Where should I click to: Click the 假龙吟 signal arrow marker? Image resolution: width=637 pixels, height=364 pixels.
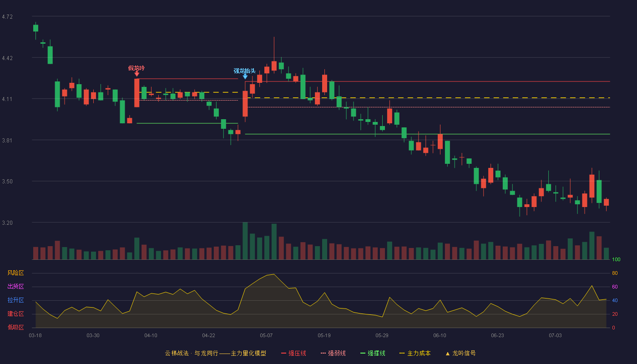tap(137, 74)
